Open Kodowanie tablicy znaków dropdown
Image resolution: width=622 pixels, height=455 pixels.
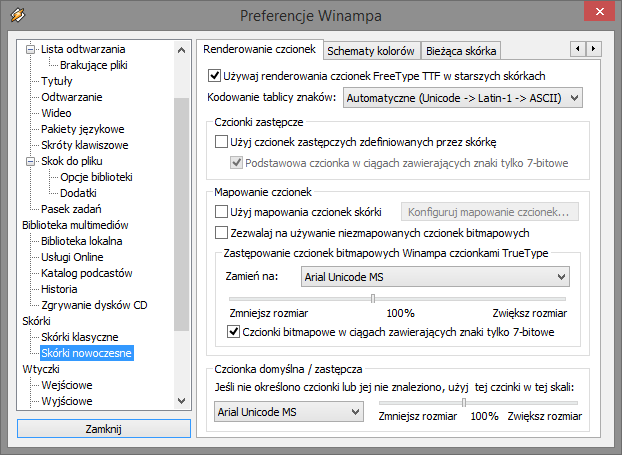(x=463, y=98)
